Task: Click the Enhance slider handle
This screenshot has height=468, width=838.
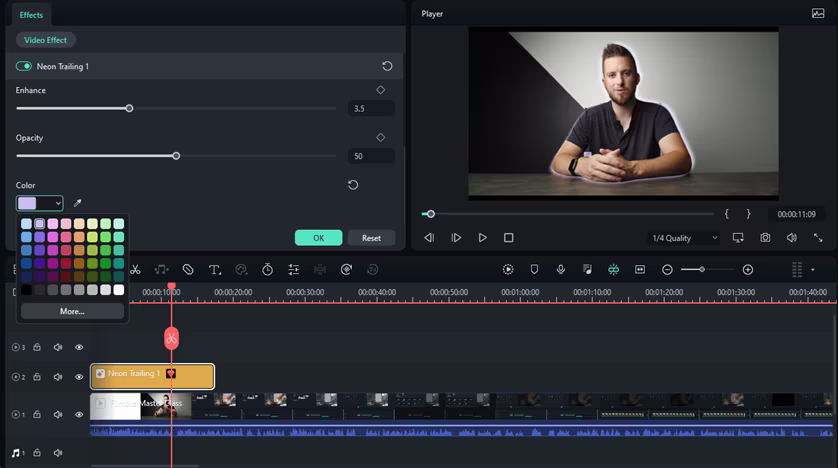Action: tap(129, 108)
